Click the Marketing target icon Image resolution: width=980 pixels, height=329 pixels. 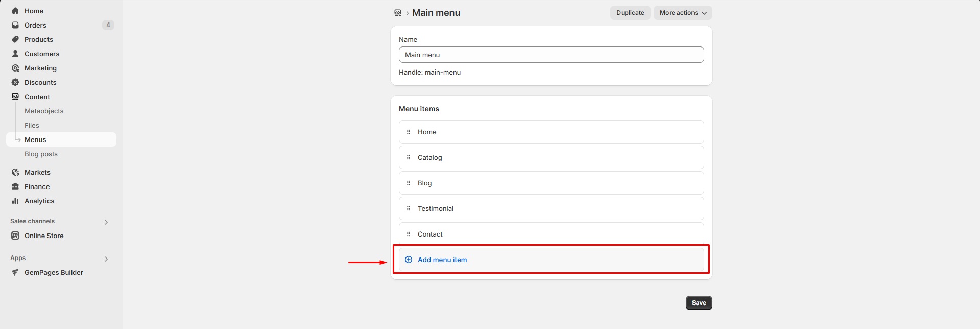[x=15, y=68]
